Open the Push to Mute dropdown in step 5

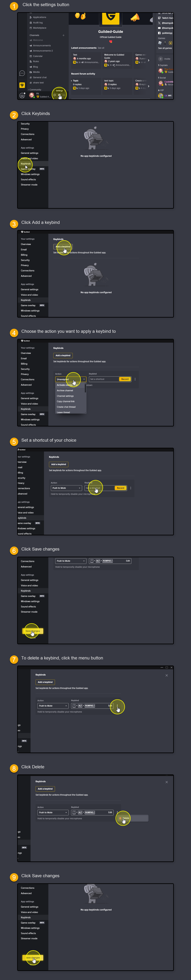pos(66,488)
